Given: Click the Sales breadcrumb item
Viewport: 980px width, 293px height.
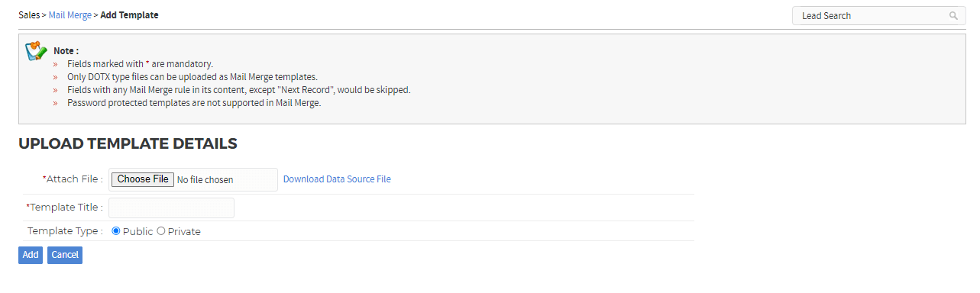Looking at the screenshot, I should [x=29, y=15].
